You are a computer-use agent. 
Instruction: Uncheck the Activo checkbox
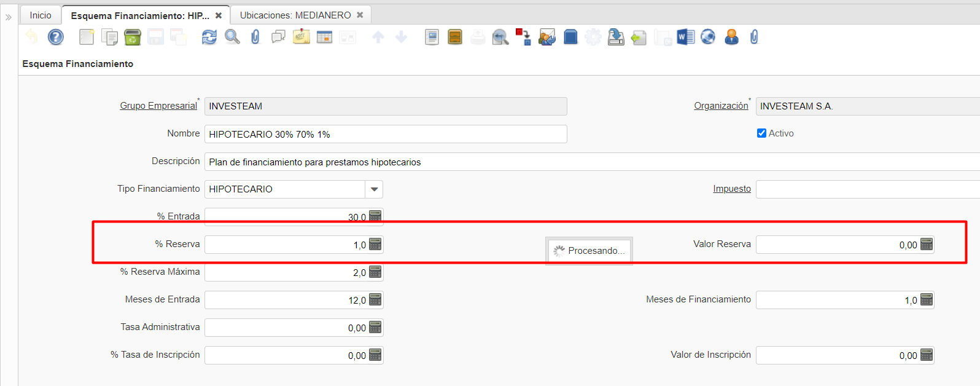coord(761,133)
